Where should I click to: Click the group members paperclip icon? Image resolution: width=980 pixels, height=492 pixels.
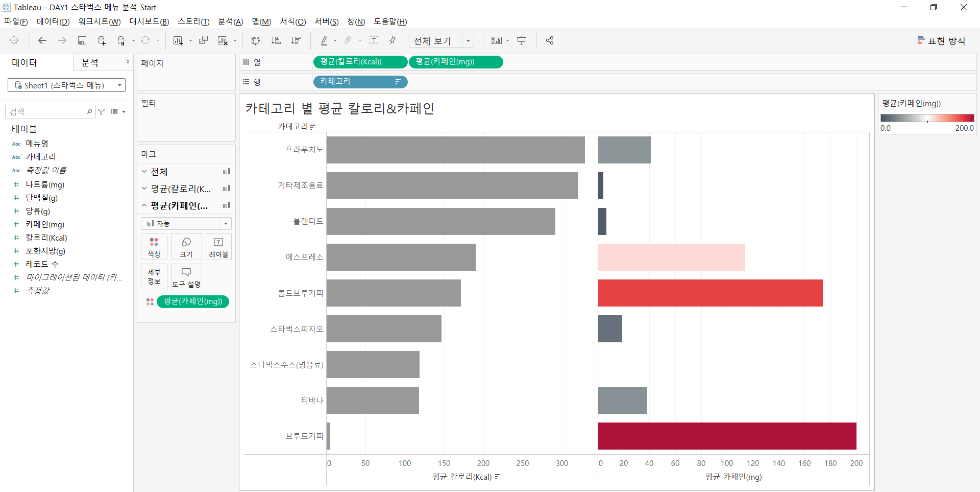[348, 40]
